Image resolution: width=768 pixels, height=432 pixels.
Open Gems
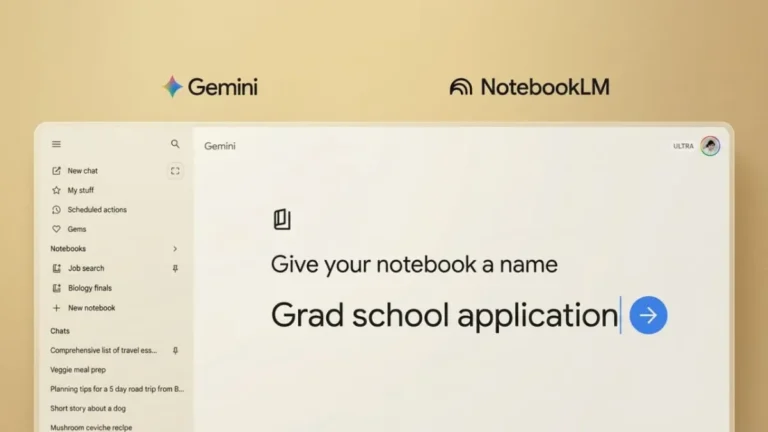coord(76,229)
